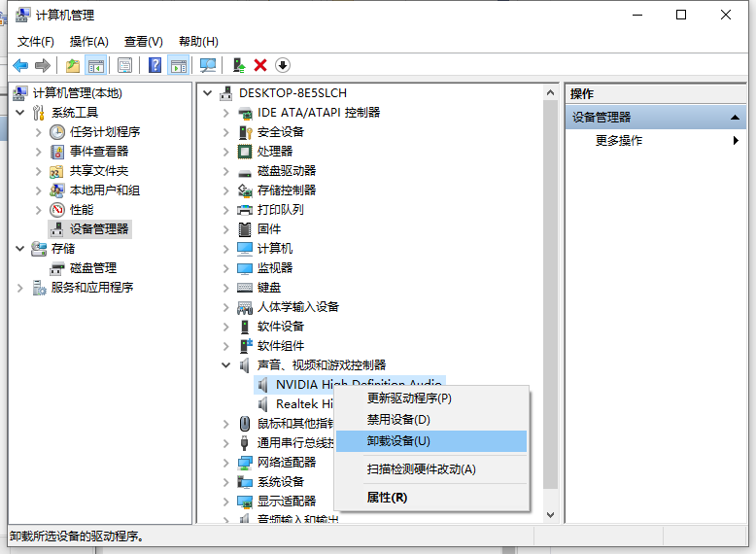Select Monitors (监视器) category

275,267
